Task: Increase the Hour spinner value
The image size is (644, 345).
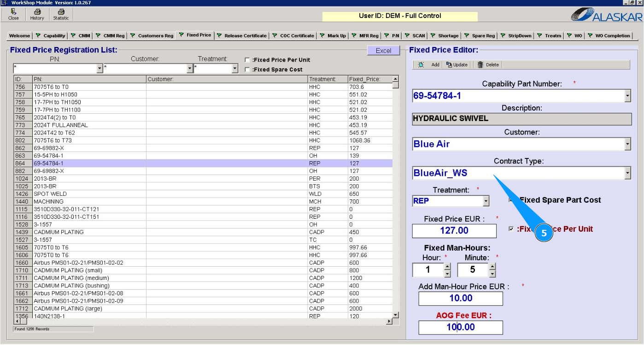Action: pyautogui.click(x=447, y=266)
